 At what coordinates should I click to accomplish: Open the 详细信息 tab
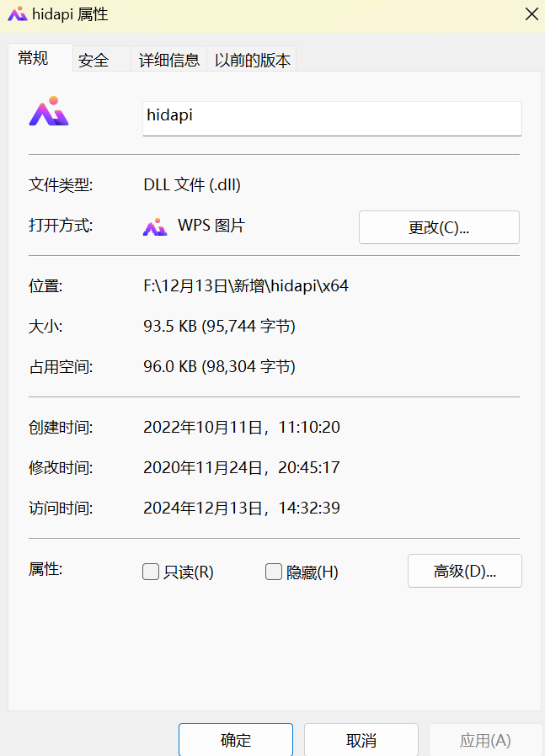[x=168, y=60]
